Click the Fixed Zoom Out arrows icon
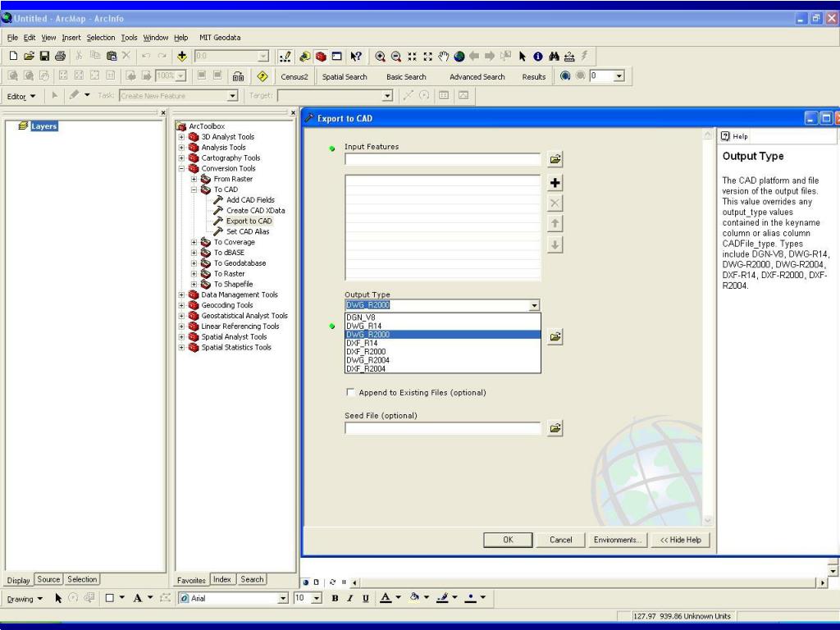 pyautogui.click(x=427, y=57)
